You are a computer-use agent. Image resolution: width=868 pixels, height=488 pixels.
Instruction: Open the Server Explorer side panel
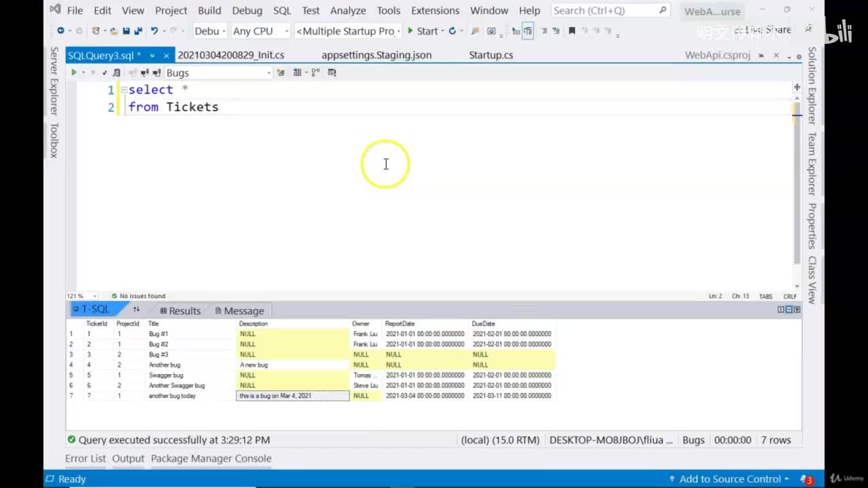(54, 81)
